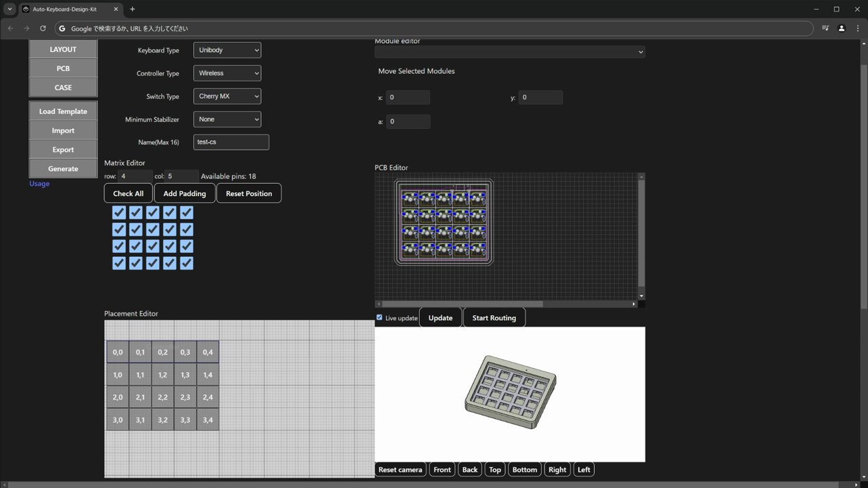This screenshot has width=868, height=488.
Task: Reload the current page
Action: point(43,28)
